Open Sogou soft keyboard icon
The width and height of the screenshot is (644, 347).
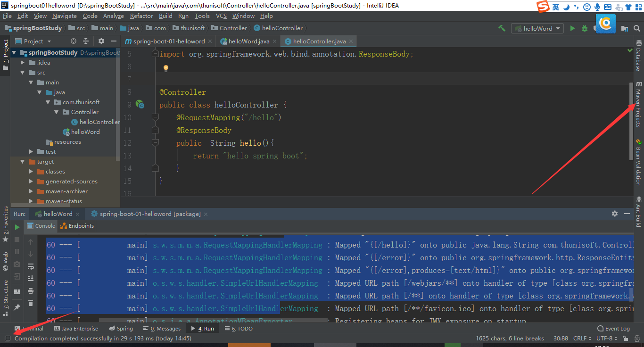coord(608,7)
